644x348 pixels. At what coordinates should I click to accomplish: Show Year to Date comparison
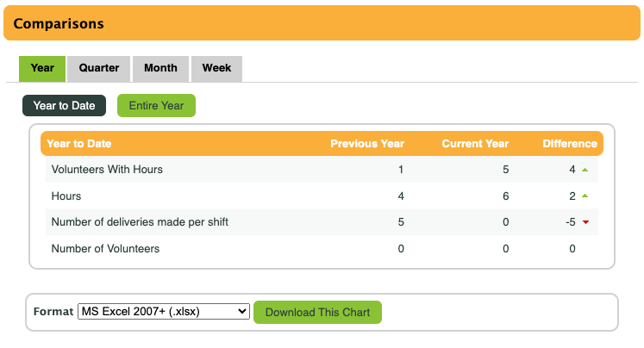coord(64,106)
